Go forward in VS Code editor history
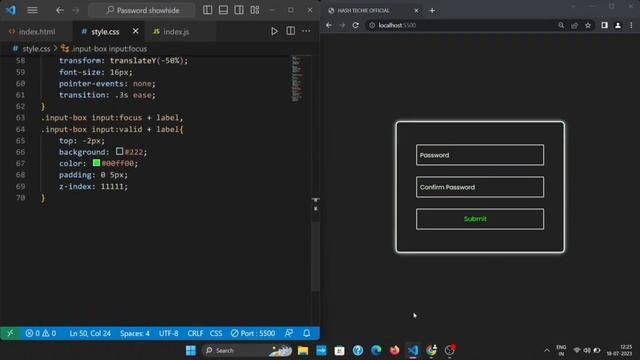Image resolution: width=640 pixels, height=360 pixels. 76,10
